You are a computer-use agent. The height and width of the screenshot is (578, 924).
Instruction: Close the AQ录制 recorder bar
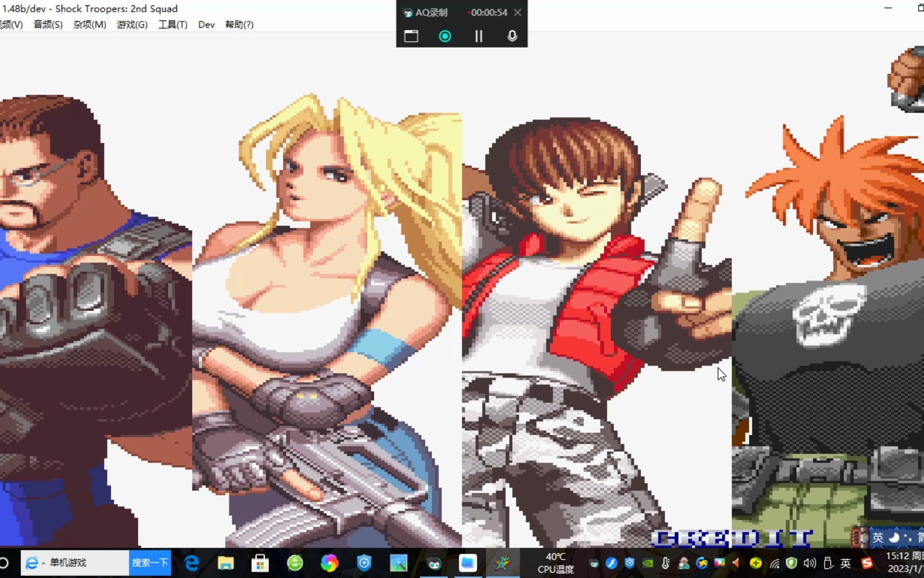pyautogui.click(x=517, y=12)
